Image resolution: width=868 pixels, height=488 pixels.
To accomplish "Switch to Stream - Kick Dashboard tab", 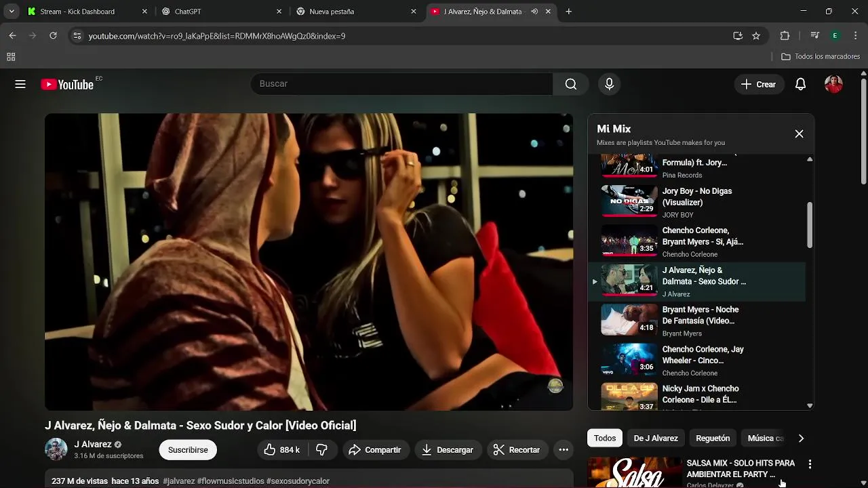I will (87, 12).
